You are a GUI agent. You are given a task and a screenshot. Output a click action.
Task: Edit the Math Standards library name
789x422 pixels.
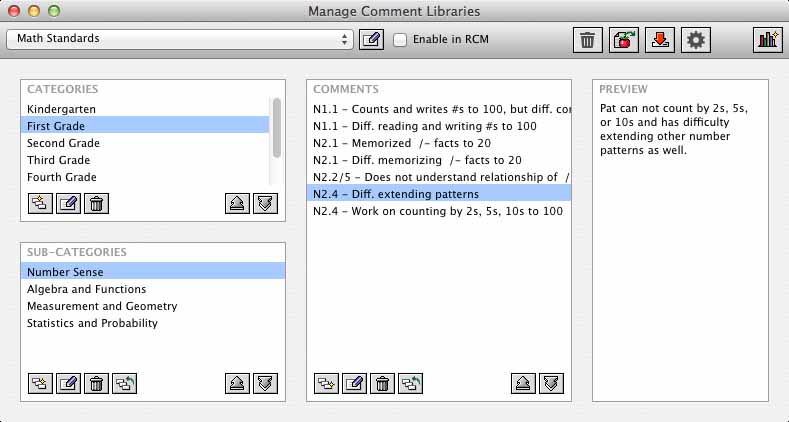371,39
